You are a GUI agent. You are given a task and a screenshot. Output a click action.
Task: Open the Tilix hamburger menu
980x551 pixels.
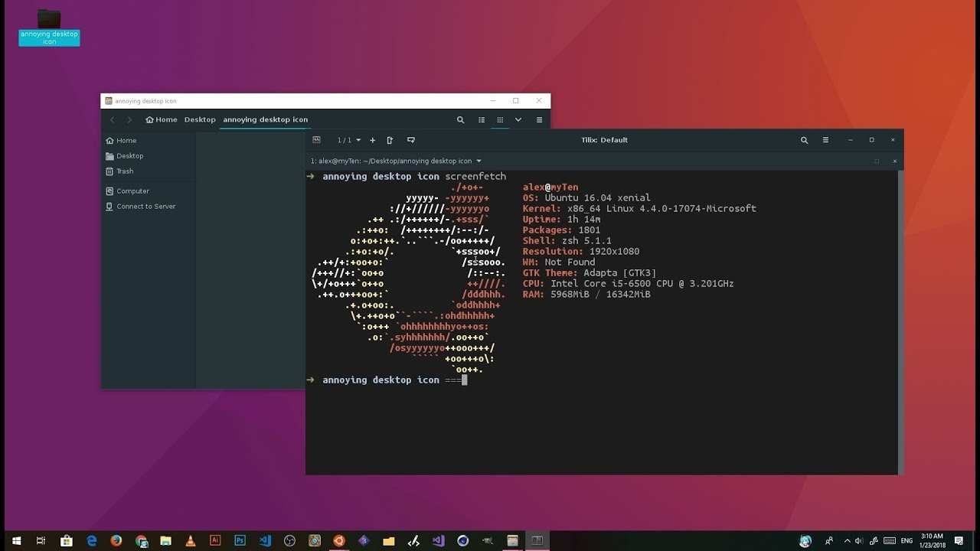click(x=825, y=140)
